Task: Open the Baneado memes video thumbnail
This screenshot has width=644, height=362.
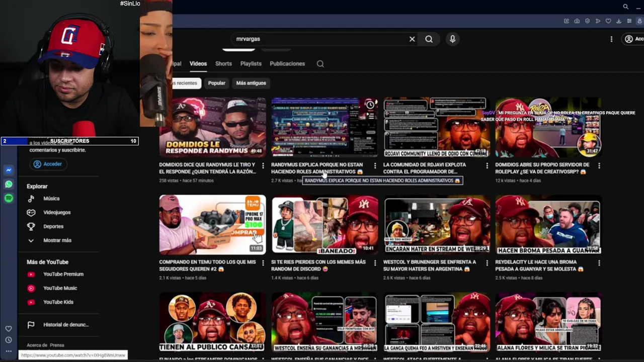Action: coord(325,224)
